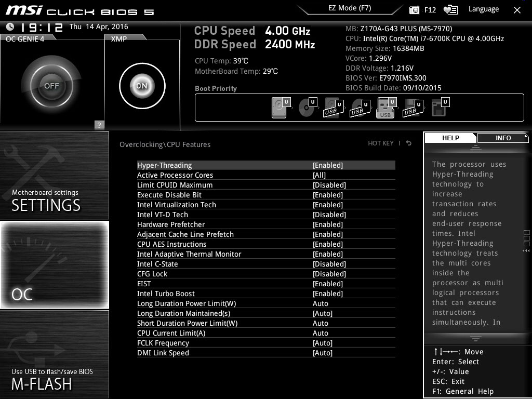Select the highlighted USB key boot icon

387,108
